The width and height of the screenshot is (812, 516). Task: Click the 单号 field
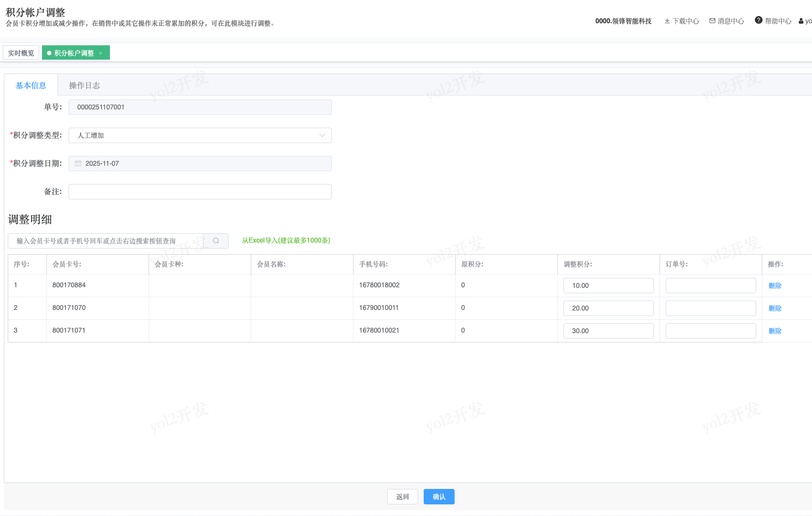200,107
